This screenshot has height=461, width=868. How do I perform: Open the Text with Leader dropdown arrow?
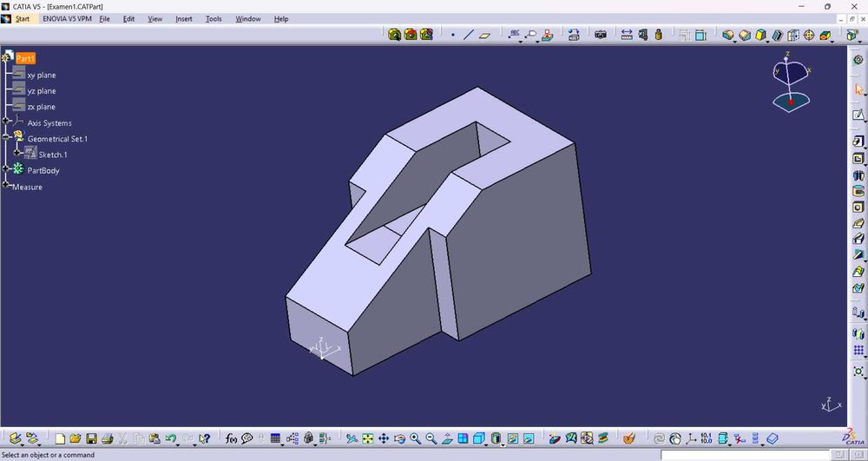coord(520,41)
